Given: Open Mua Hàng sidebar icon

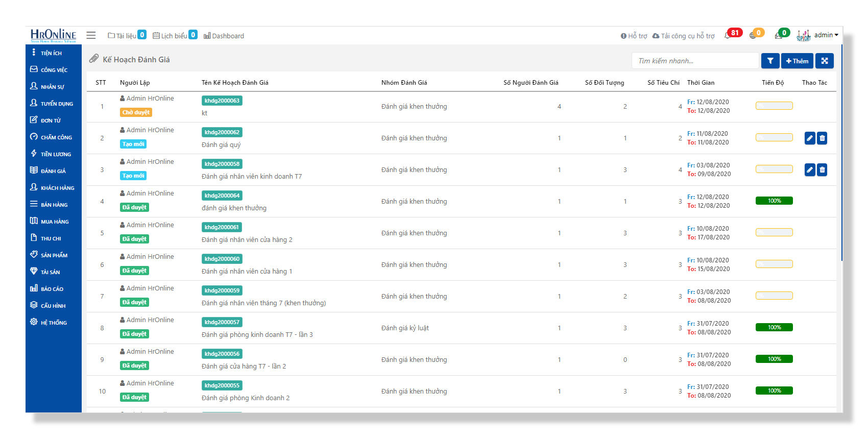Looking at the screenshot, I should click(x=34, y=221).
